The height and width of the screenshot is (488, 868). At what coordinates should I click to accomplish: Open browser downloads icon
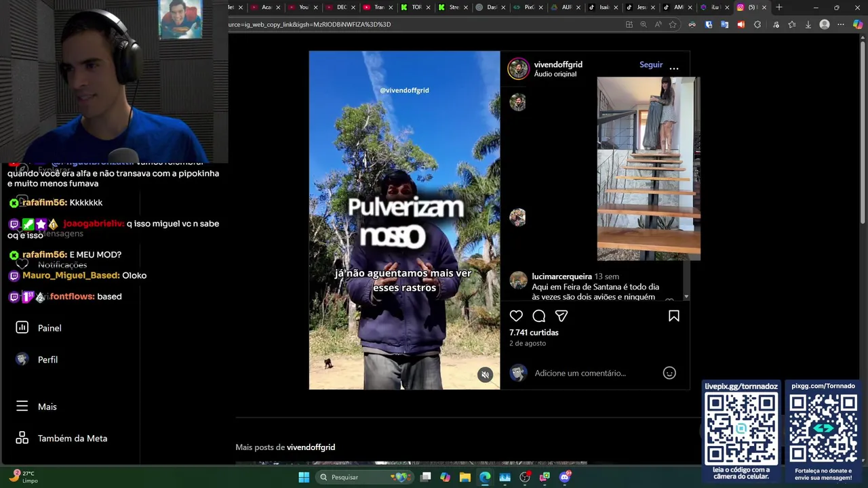808,24
